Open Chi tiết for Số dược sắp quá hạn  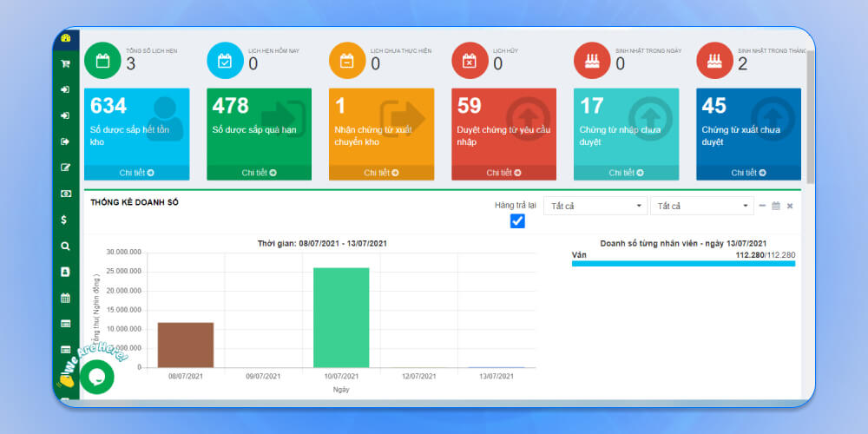point(259,173)
